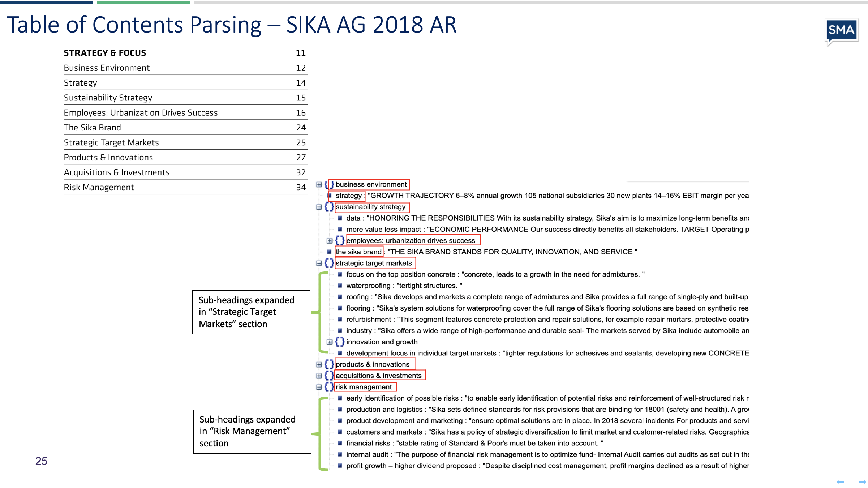Click Business Environment in contents table

[107, 68]
